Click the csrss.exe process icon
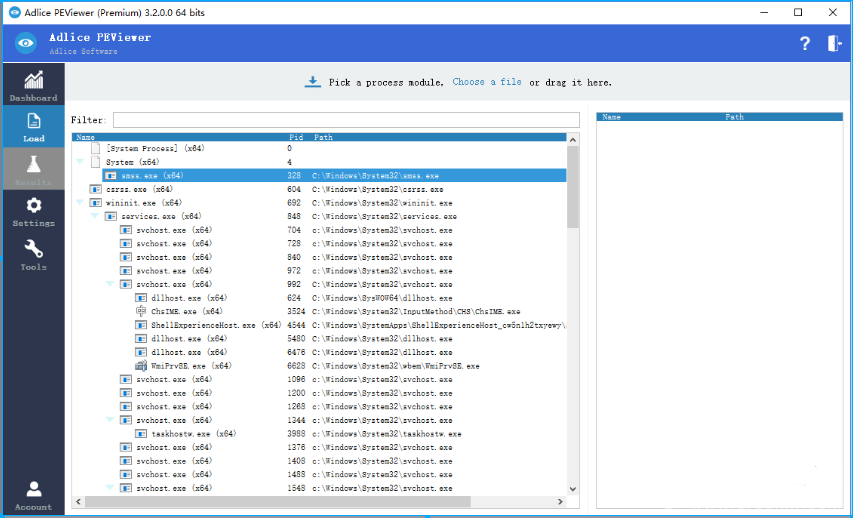 point(96,189)
